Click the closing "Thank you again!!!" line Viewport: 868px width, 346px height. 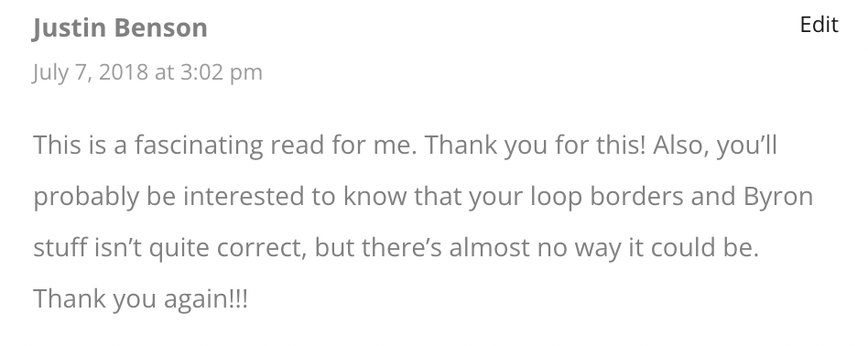pyautogui.click(x=141, y=299)
